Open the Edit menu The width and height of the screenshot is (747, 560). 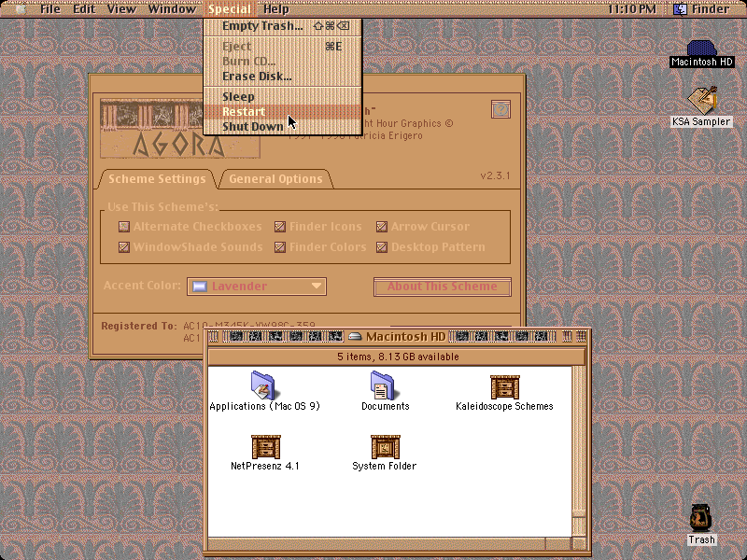84,8
